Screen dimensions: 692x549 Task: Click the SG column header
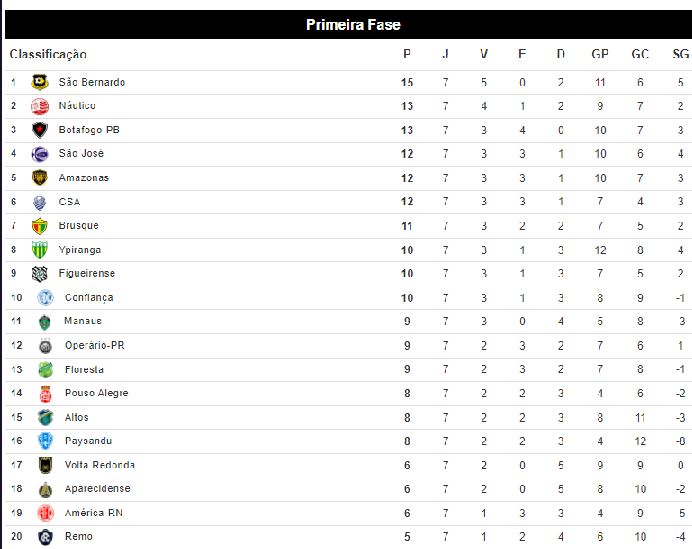(680, 54)
